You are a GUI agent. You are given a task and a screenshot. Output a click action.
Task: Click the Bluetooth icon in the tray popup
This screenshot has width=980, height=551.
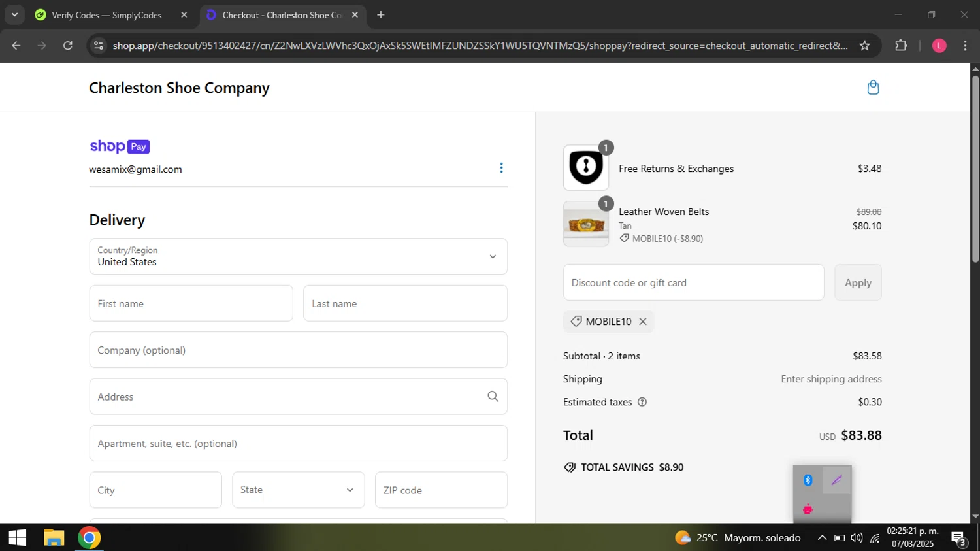(x=808, y=480)
